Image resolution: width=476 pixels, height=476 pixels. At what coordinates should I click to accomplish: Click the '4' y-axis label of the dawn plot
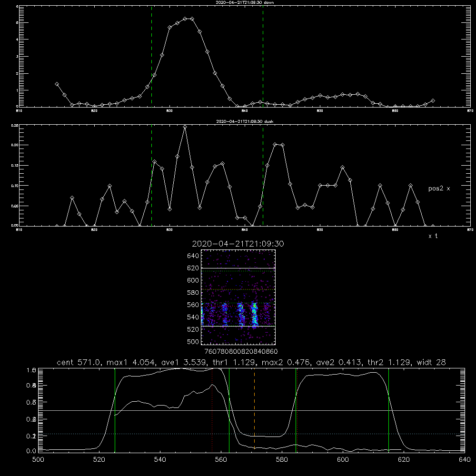[x=17, y=40]
